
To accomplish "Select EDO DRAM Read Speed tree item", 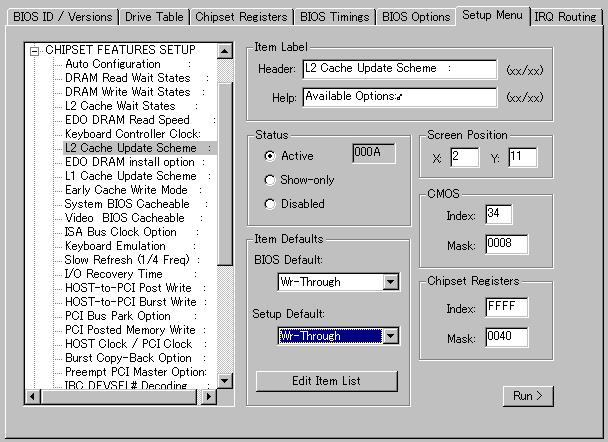I will pos(127,120).
